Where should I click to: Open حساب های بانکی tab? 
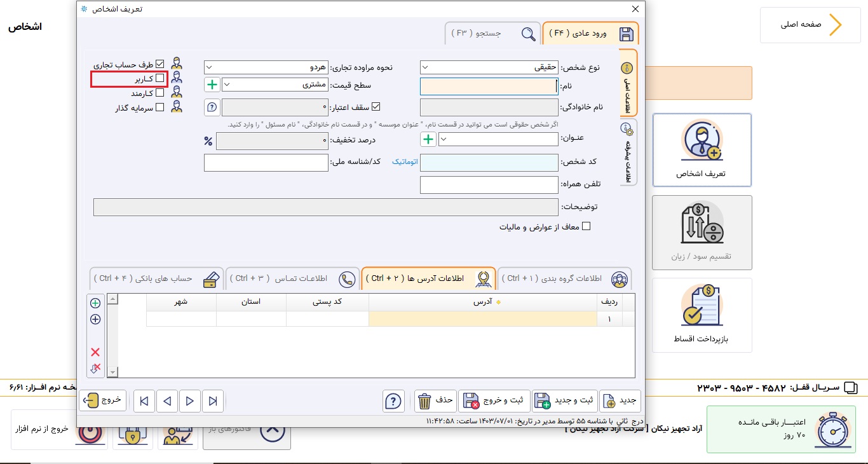tap(157, 278)
